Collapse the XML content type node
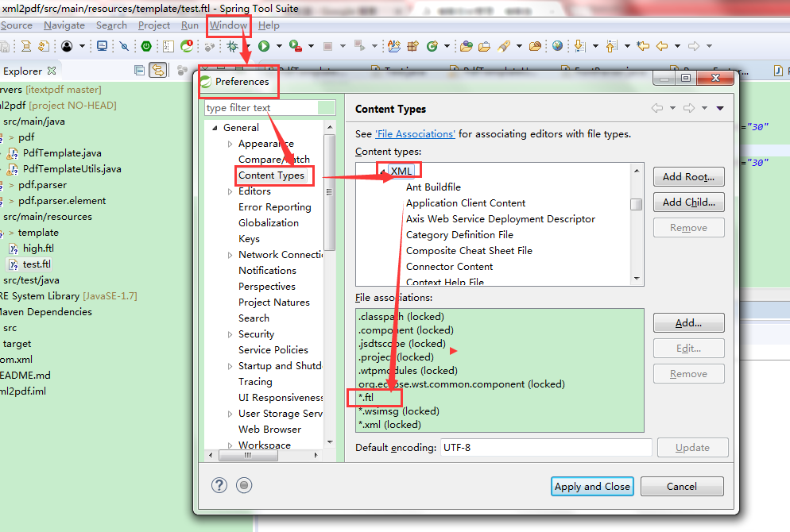The image size is (790, 532). click(x=383, y=172)
